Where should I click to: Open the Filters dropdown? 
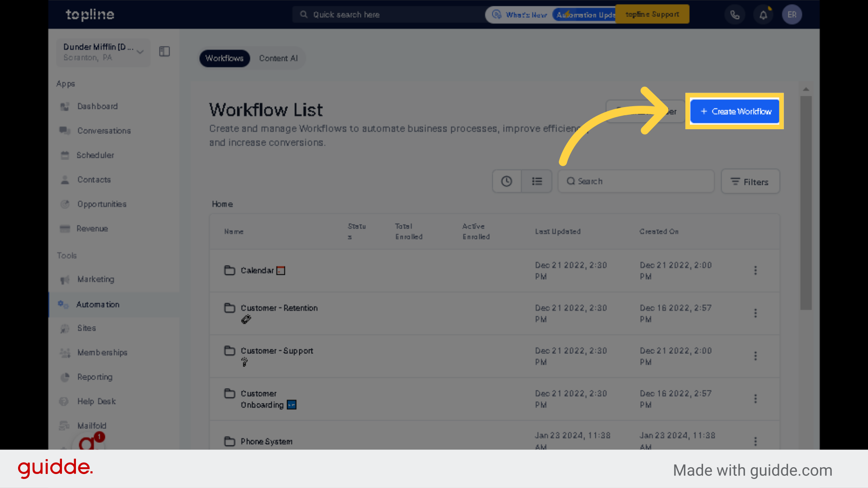pyautogui.click(x=750, y=181)
